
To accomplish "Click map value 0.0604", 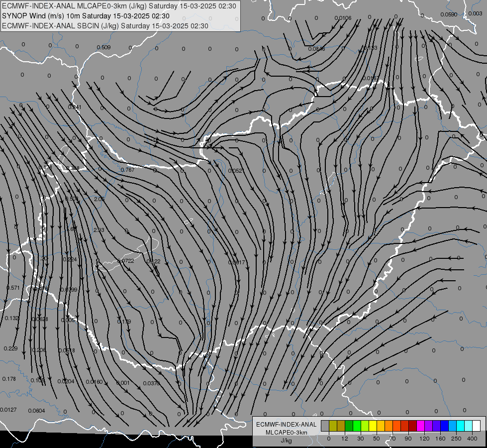I will pyautogui.click(x=37, y=411).
